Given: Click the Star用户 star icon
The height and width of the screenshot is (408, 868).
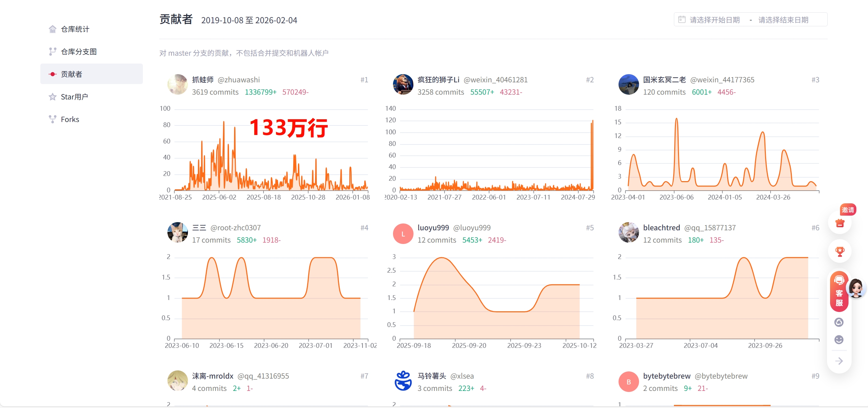Looking at the screenshot, I should point(52,97).
